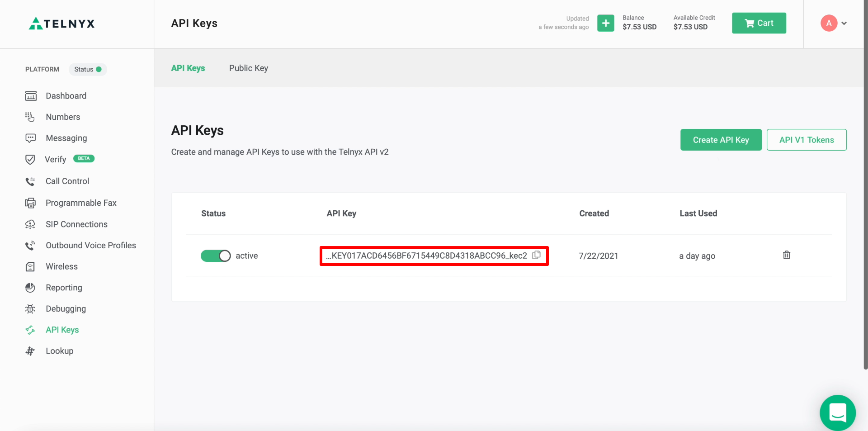Click the Verify shield icon
Screen dimensions: 868x431
click(x=30, y=160)
